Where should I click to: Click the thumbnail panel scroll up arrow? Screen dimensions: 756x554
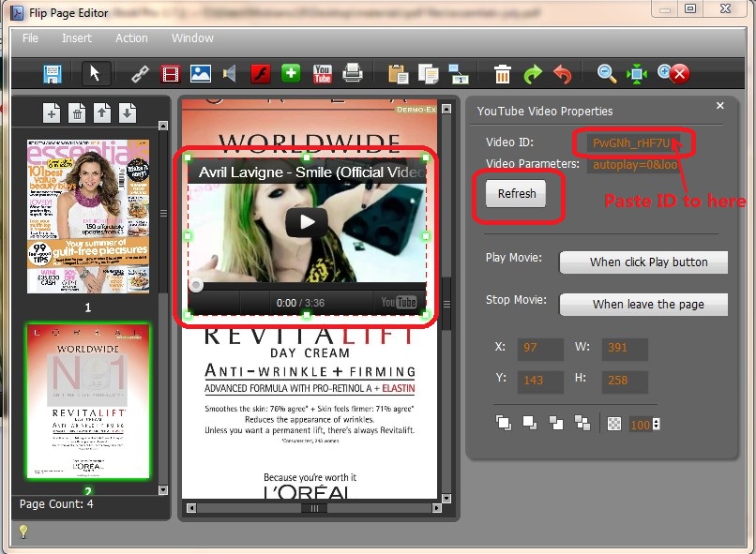(x=163, y=126)
